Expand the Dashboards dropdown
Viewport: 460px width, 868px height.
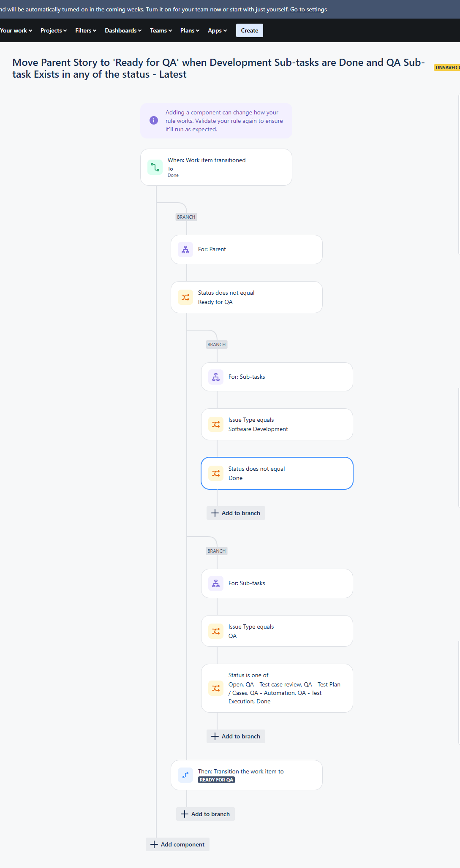tap(122, 30)
